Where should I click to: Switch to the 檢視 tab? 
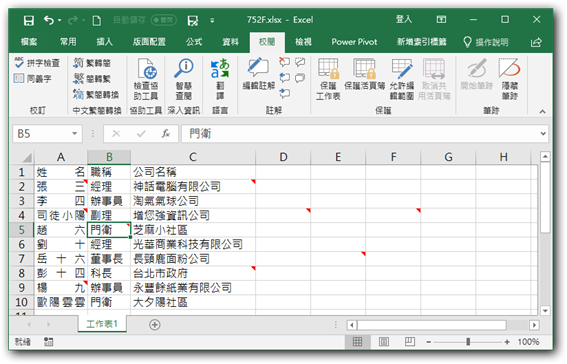[303, 42]
